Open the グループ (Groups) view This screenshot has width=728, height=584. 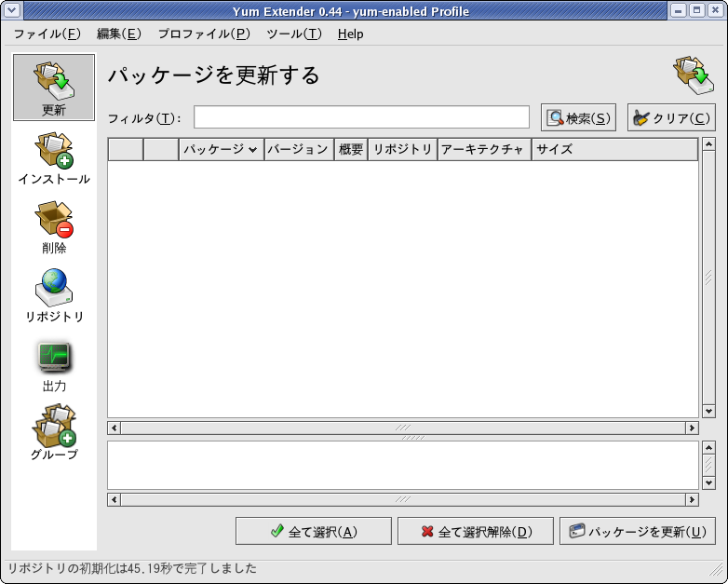coord(54,432)
